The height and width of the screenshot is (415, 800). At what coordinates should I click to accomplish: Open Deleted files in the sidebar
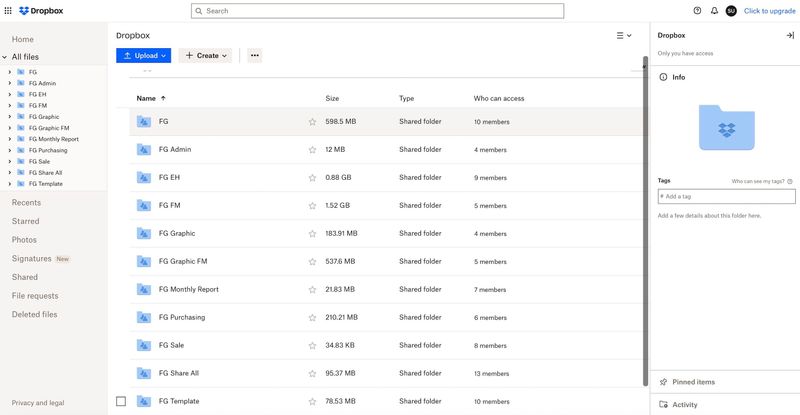[x=34, y=314]
